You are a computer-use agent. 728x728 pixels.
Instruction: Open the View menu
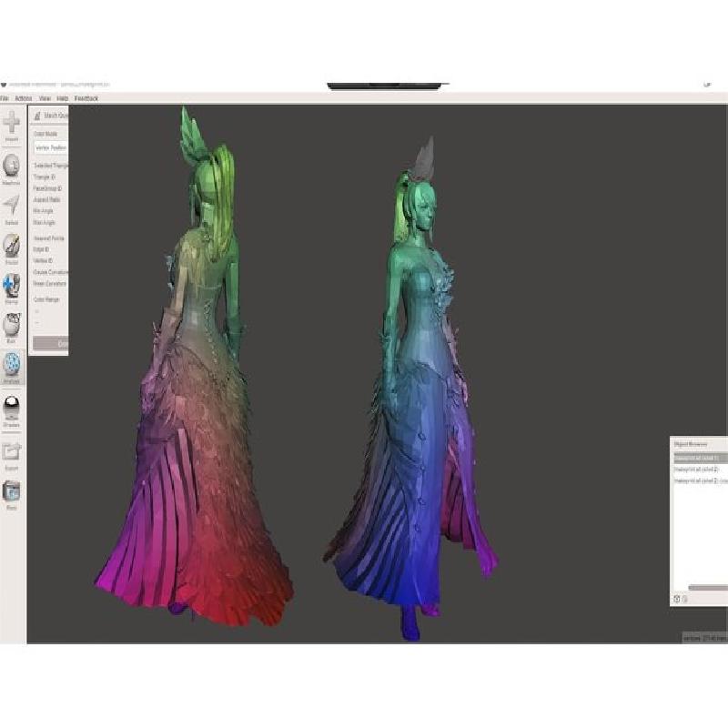[x=45, y=98]
